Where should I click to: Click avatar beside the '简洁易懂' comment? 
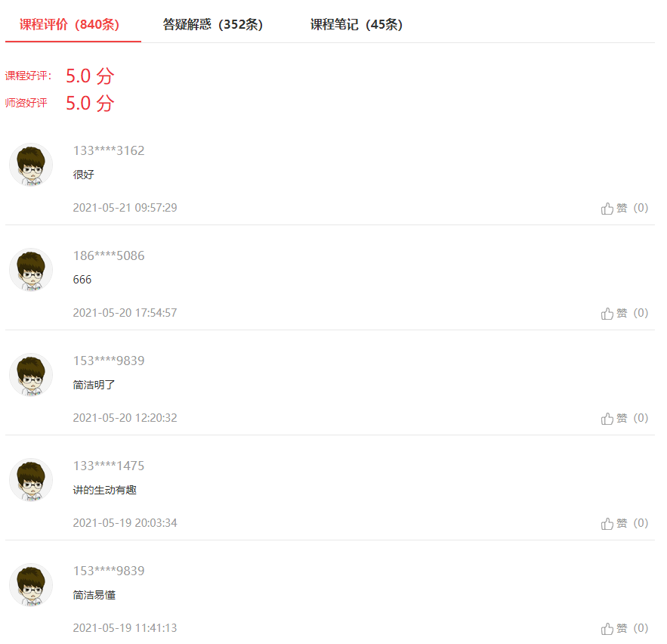click(x=31, y=585)
